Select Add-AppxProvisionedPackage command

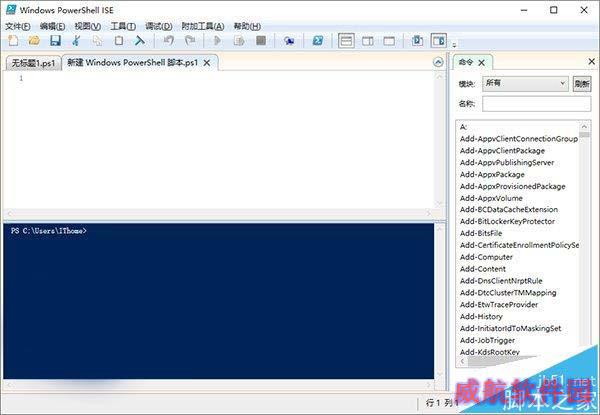[512, 186]
